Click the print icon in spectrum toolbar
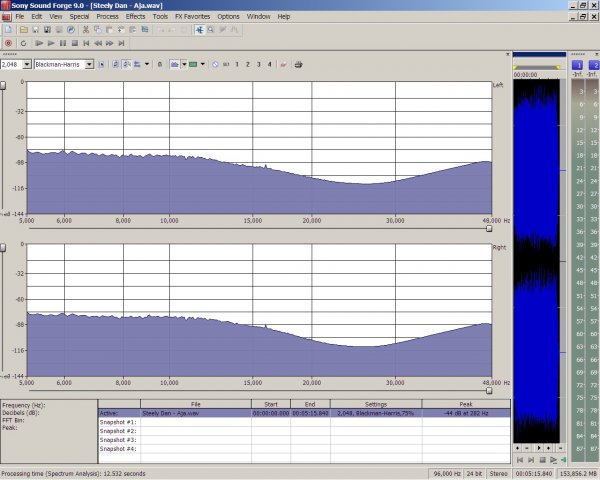The height and width of the screenshot is (480, 600). [x=284, y=64]
